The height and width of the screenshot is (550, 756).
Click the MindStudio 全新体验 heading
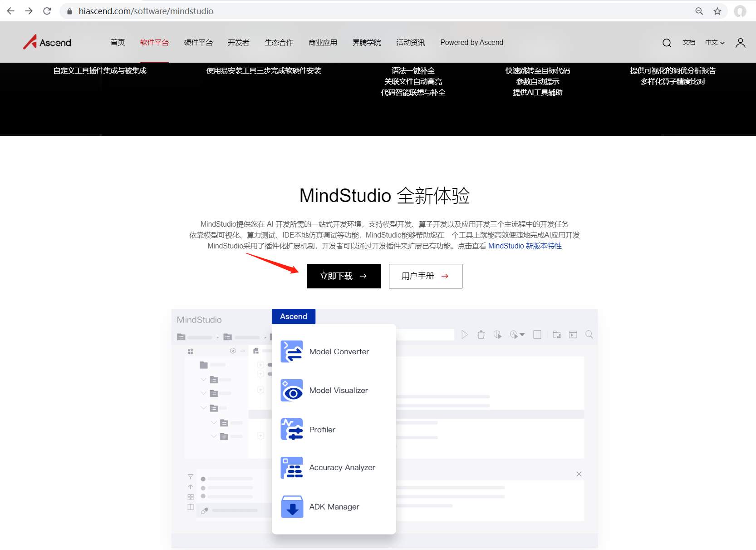pos(385,196)
